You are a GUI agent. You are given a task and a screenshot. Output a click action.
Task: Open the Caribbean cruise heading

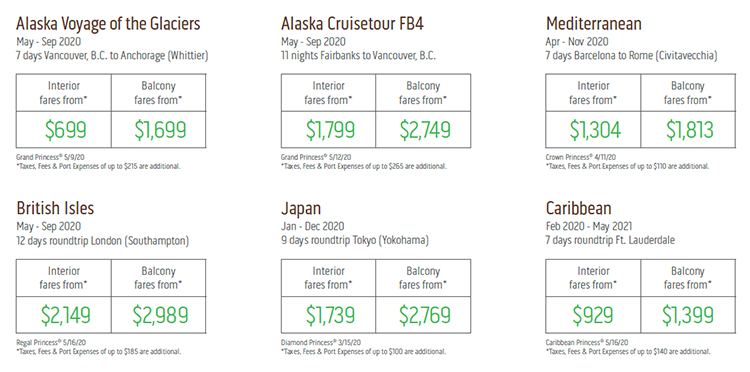point(578,208)
